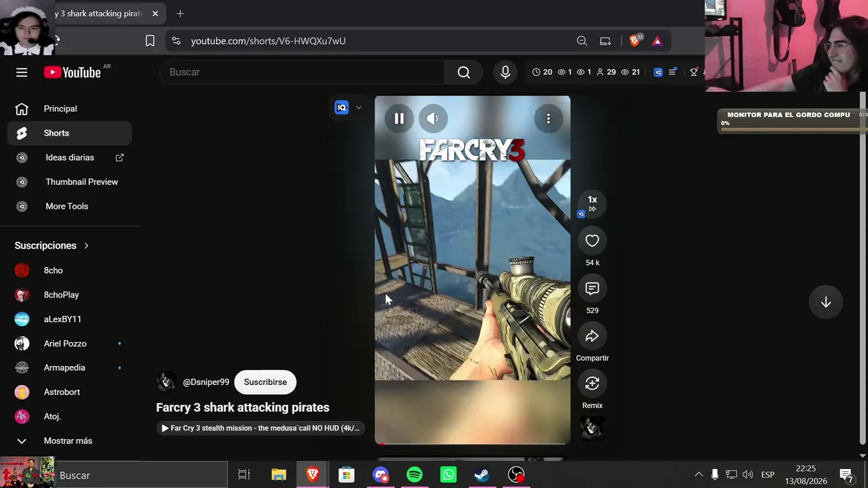Open a new browser tab

coord(180,14)
